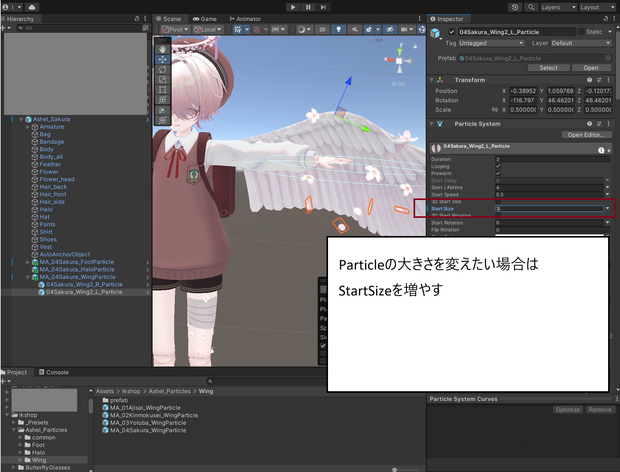Click the Pause button in the top toolbar
The height and width of the screenshot is (472, 620).
coord(308,7)
